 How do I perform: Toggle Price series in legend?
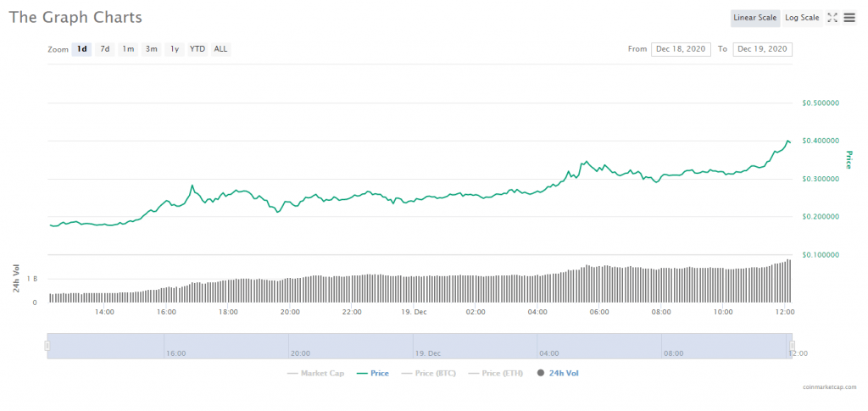(373, 373)
